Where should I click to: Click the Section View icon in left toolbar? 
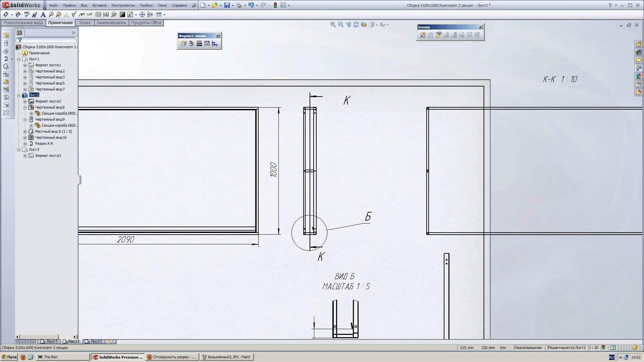click(x=6, y=59)
